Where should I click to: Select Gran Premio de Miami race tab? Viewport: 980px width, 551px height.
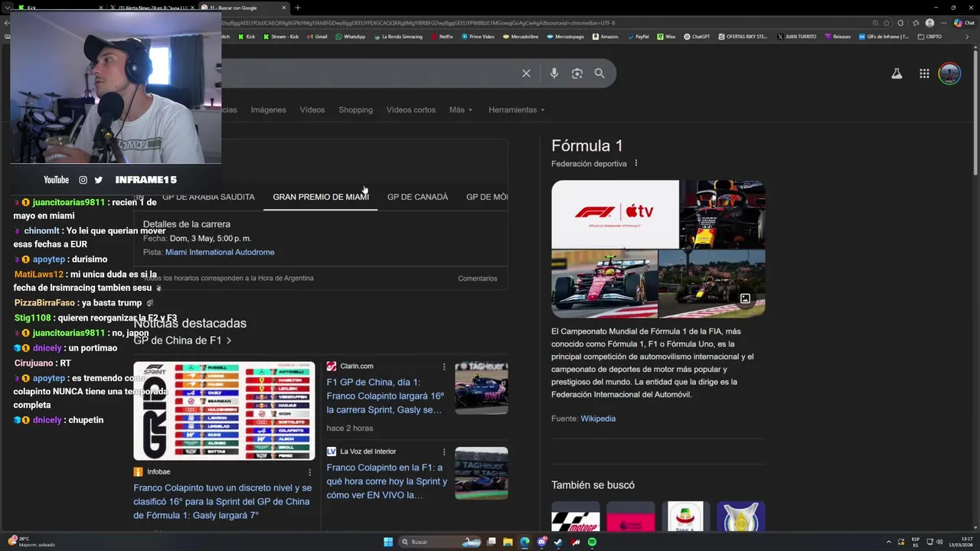pyautogui.click(x=321, y=197)
